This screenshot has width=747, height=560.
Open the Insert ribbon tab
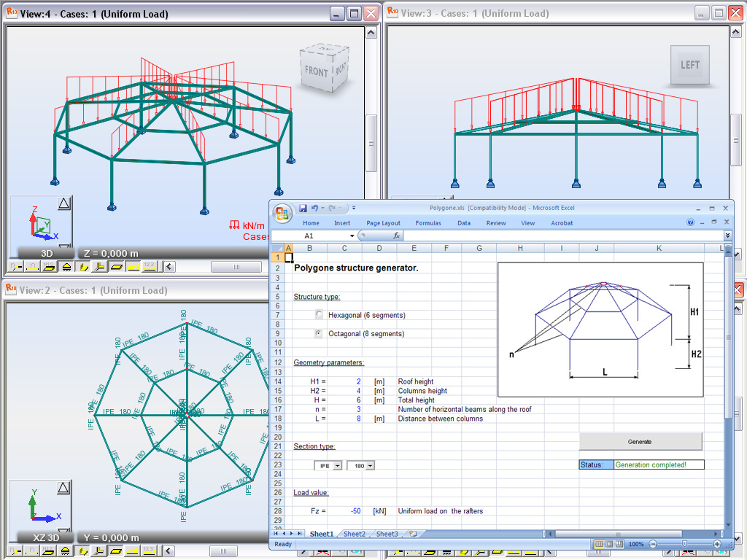coord(342,223)
